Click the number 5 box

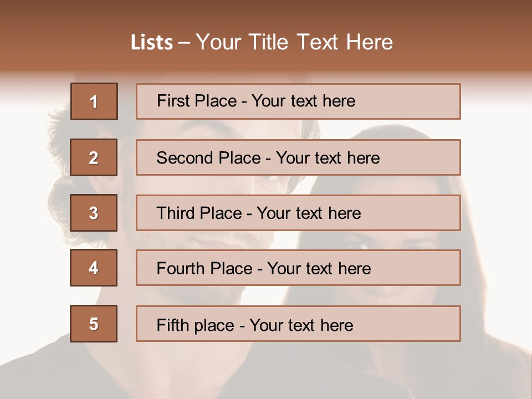[x=94, y=324]
